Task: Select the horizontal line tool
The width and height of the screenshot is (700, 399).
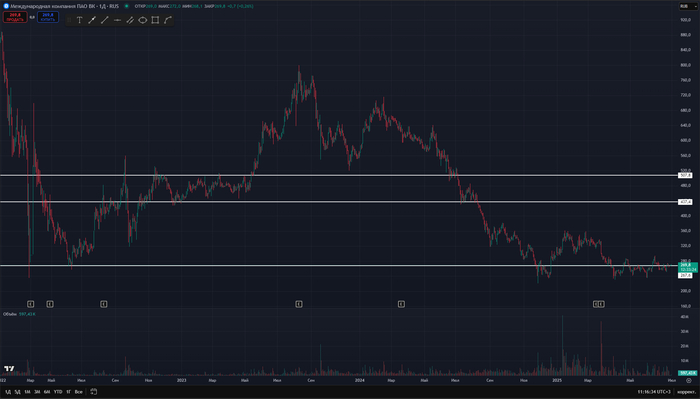Action: (x=117, y=20)
